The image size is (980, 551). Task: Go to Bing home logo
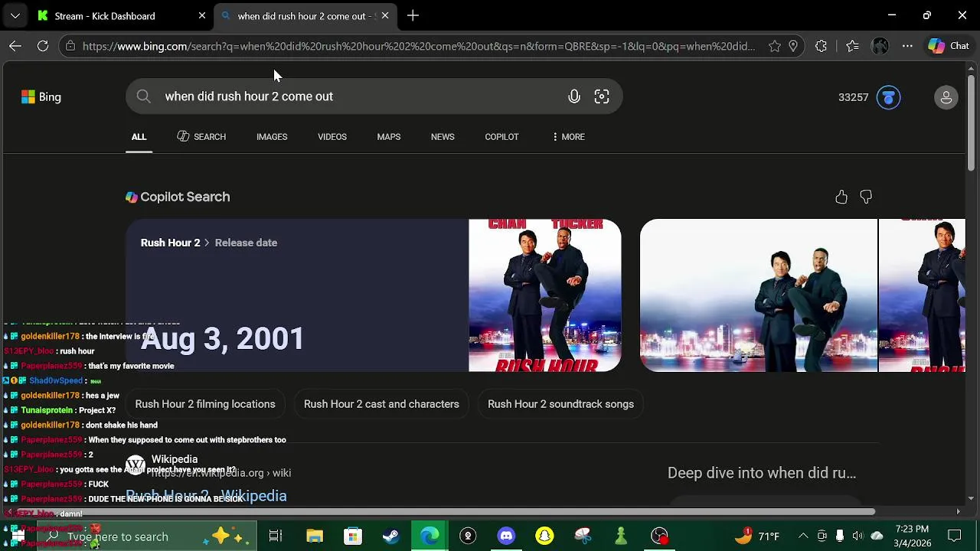41,97
